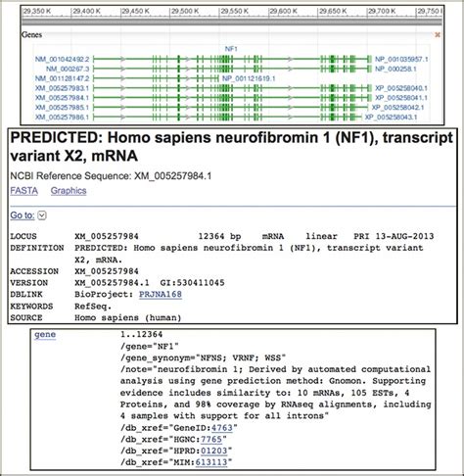Open HPRD 01203 link
The height and width of the screenshot is (476, 464).
(213, 451)
